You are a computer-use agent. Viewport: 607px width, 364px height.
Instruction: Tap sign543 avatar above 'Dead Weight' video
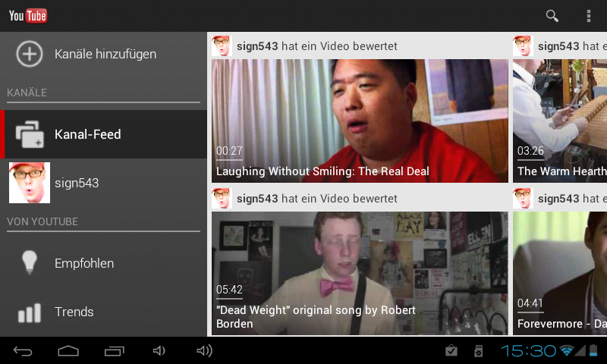click(222, 199)
